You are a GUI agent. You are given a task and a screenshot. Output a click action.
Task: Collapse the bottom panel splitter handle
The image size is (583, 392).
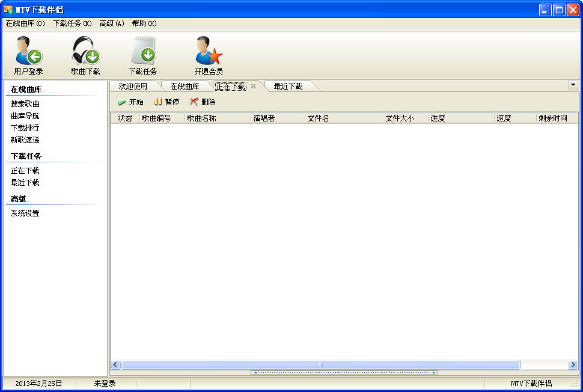pyautogui.click(x=344, y=373)
